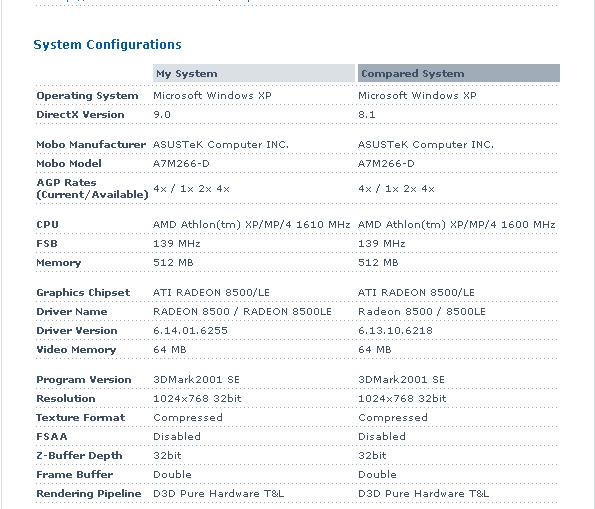
Task: Click AMD Athlon 1610 MHz CPU value
Action: [252, 225]
